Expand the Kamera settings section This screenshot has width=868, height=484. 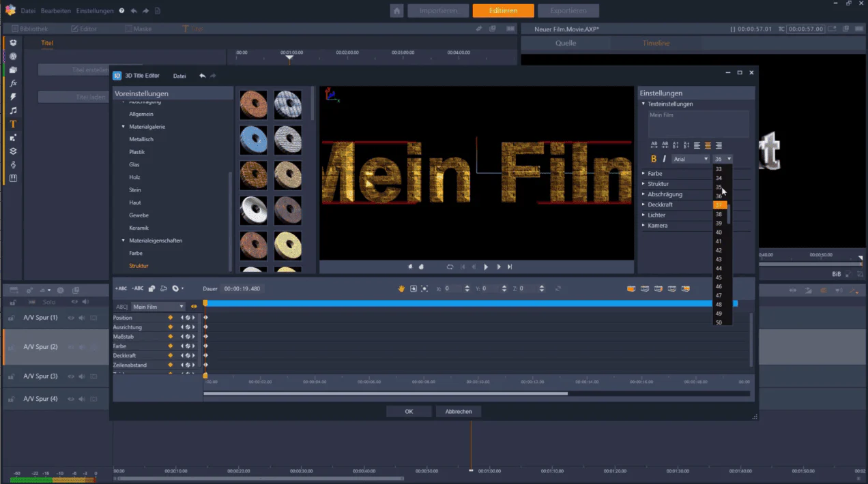[x=657, y=226]
